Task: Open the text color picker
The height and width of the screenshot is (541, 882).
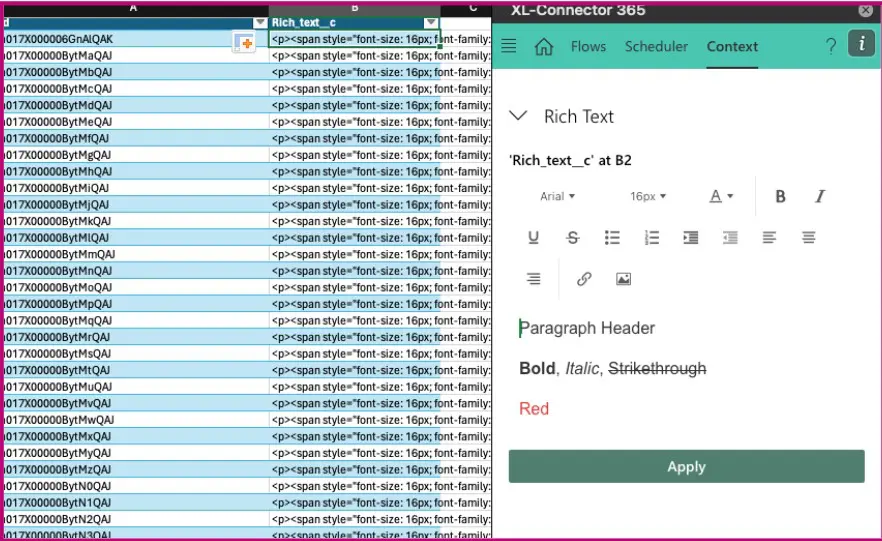Action: (x=721, y=197)
